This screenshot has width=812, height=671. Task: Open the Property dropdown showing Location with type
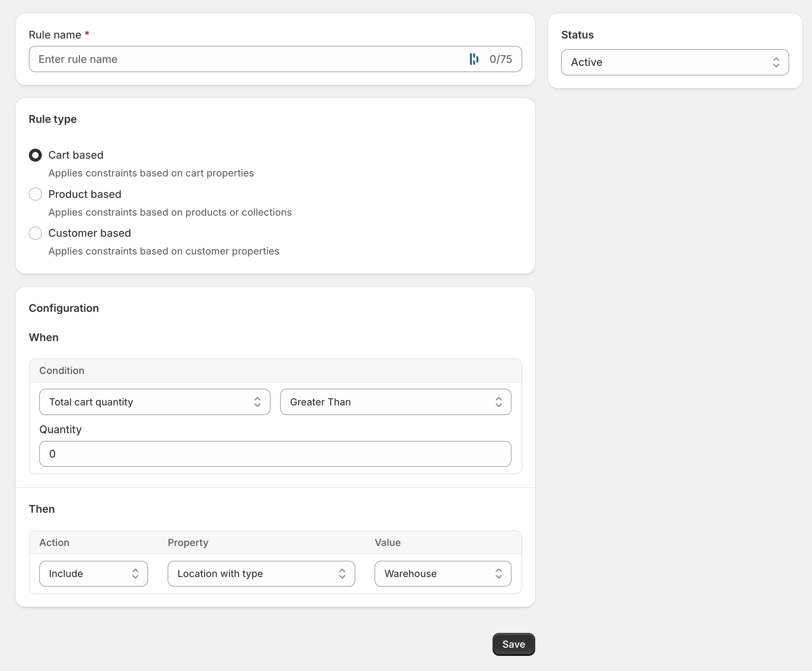tap(261, 574)
